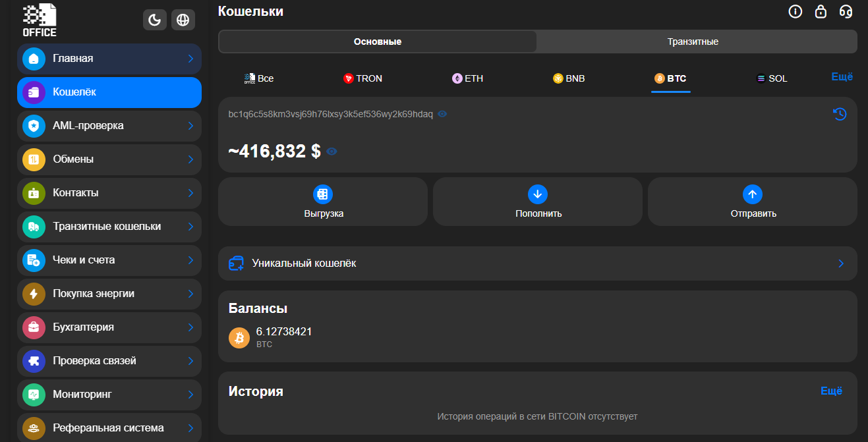Select the ETH network tab
Screen dimensions: 868x442
pos(467,78)
